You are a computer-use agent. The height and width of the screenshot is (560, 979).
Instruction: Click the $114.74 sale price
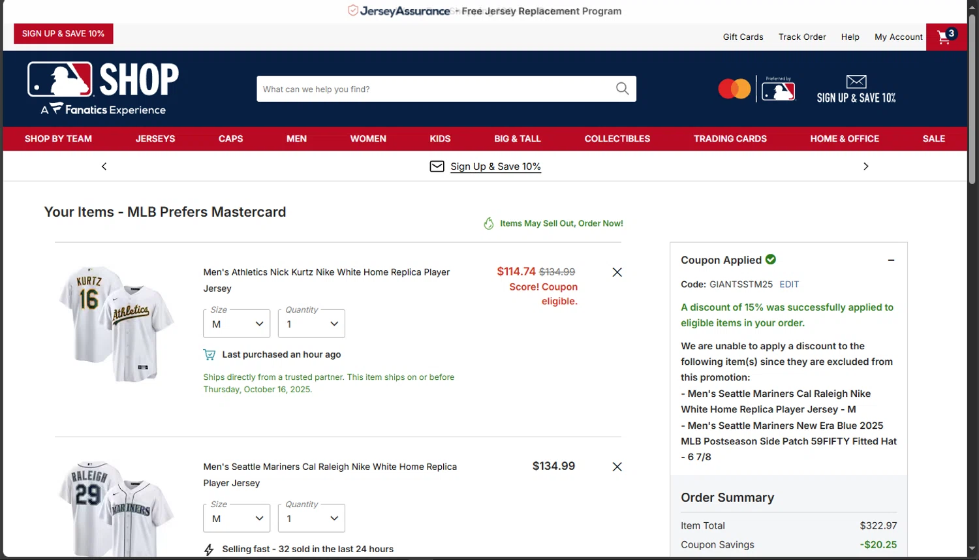pyautogui.click(x=516, y=272)
